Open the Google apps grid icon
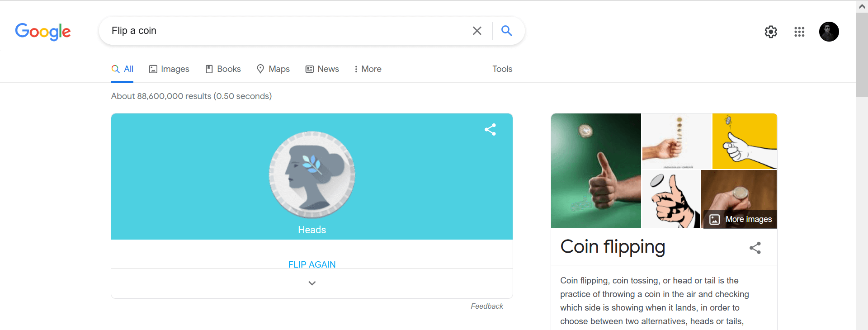Image resolution: width=868 pixels, height=330 pixels. (x=799, y=32)
